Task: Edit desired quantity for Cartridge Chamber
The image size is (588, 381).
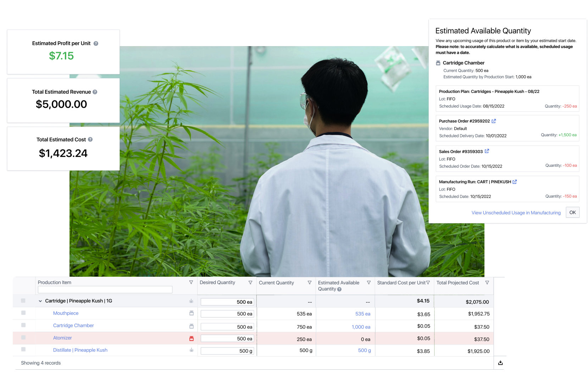Action: pyautogui.click(x=227, y=327)
